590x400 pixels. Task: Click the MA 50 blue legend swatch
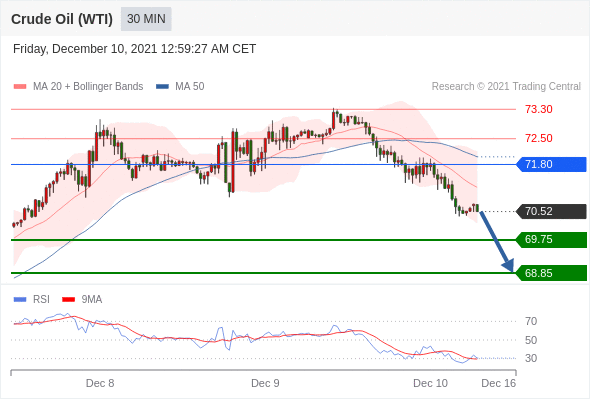click(x=162, y=87)
